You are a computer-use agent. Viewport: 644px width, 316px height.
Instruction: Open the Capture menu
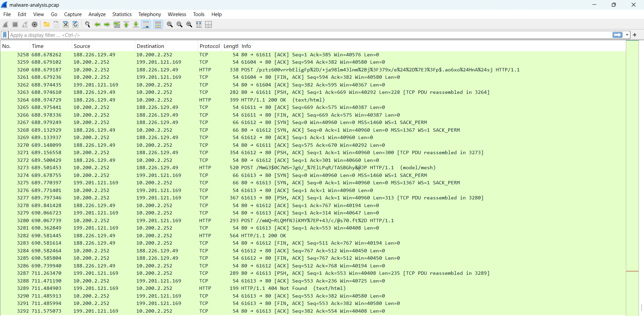click(x=73, y=14)
